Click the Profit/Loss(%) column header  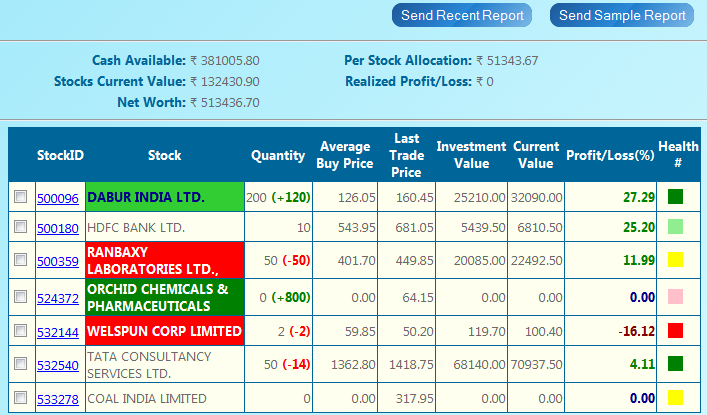point(610,155)
